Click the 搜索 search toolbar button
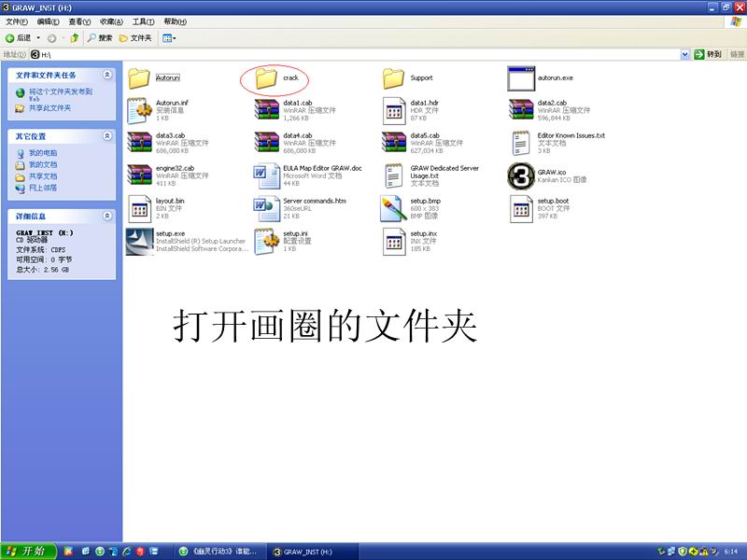This screenshot has height=560, width=747. point(100,38)
